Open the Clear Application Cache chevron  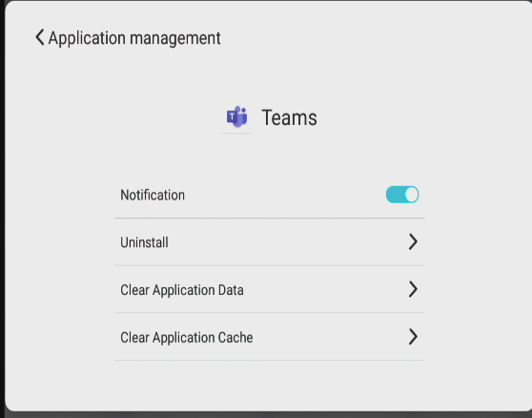pyautogui.click(x=413, y=337)
